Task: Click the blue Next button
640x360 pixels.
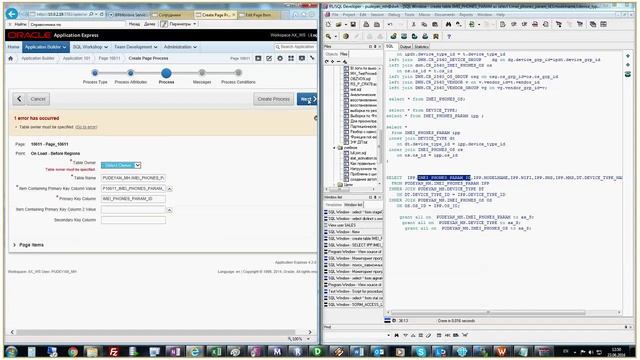Action: click(x=307, y=99)
